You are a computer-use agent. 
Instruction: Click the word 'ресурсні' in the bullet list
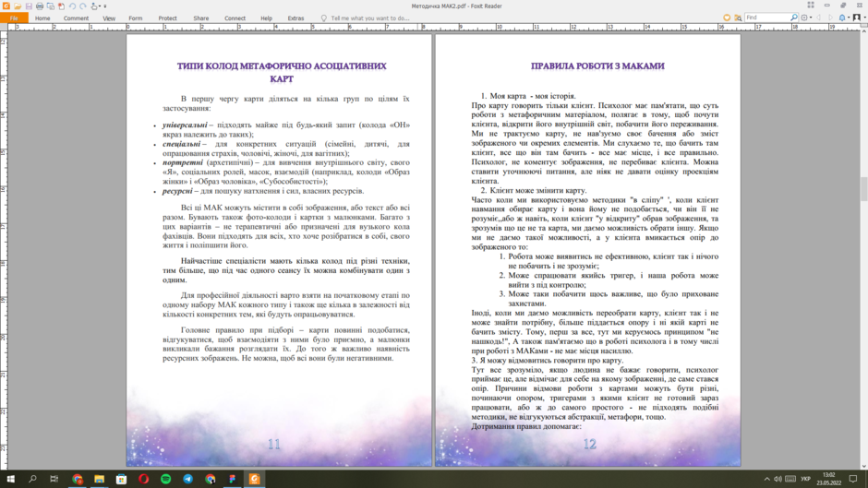[177, 191]
